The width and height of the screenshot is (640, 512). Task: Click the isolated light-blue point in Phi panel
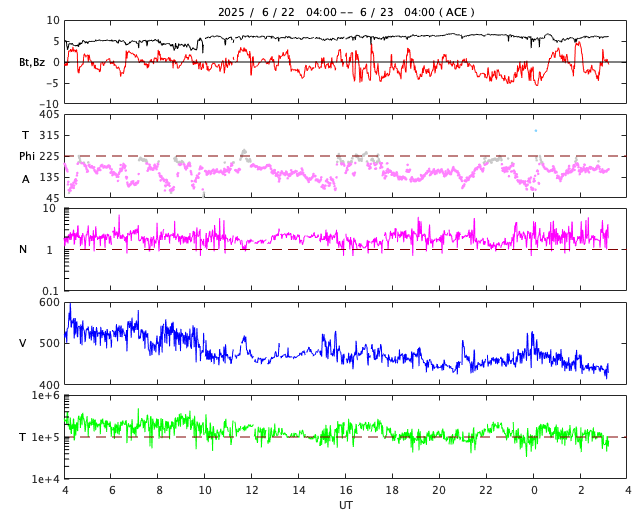coord(536,131)
